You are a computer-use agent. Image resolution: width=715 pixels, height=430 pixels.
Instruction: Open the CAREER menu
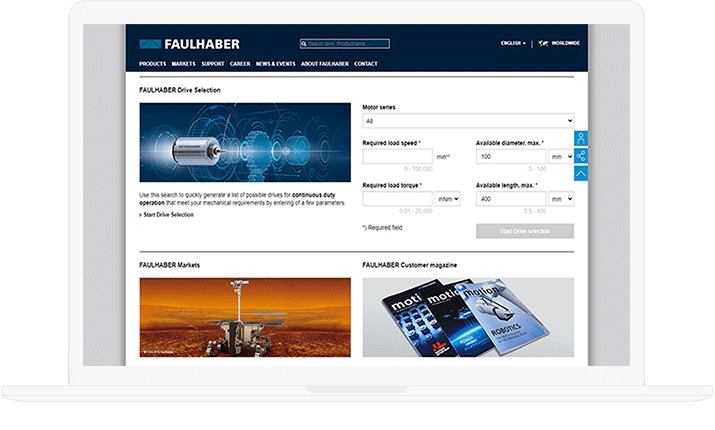(x=240, y=64)
